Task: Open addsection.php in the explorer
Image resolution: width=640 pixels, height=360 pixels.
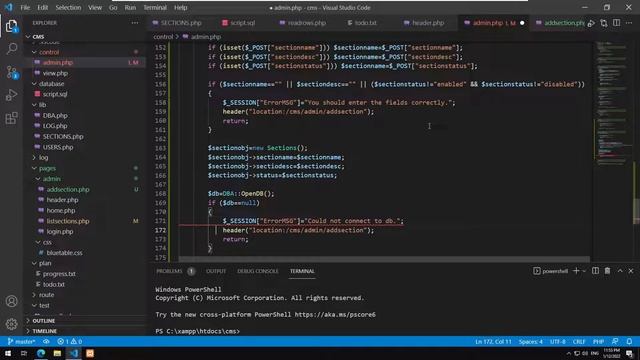Action: [68, 189]
